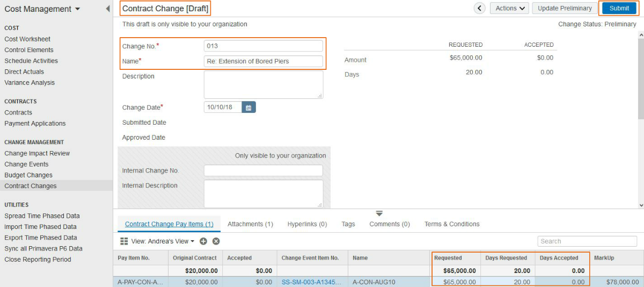Sort by Pay Item No. column header
This screenshot has height=287, width=644.
click(x=141, y=258)
